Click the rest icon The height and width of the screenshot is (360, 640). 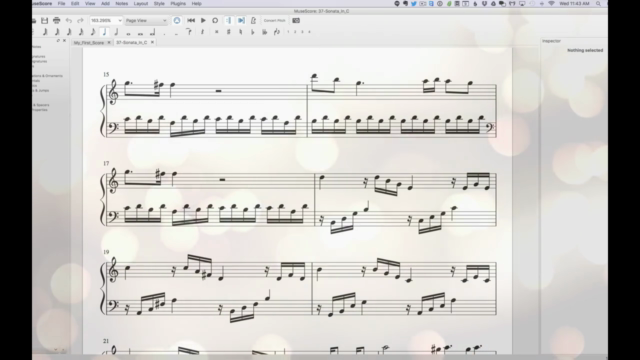pos(202,32)
